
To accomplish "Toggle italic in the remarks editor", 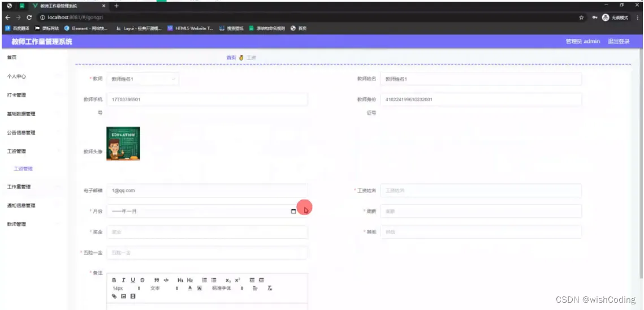I will point(123,280).
